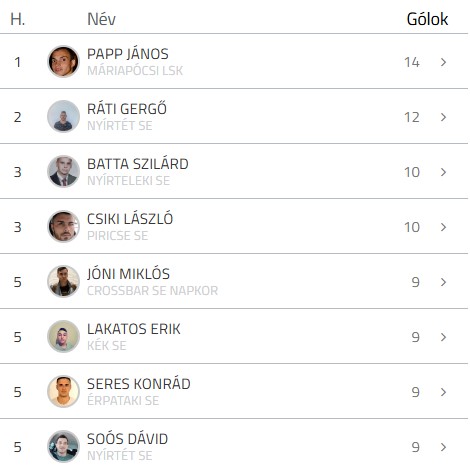The image size is (470, 470).
Task: Select SERES KONRÁD player name
Action: pos(139,384)
